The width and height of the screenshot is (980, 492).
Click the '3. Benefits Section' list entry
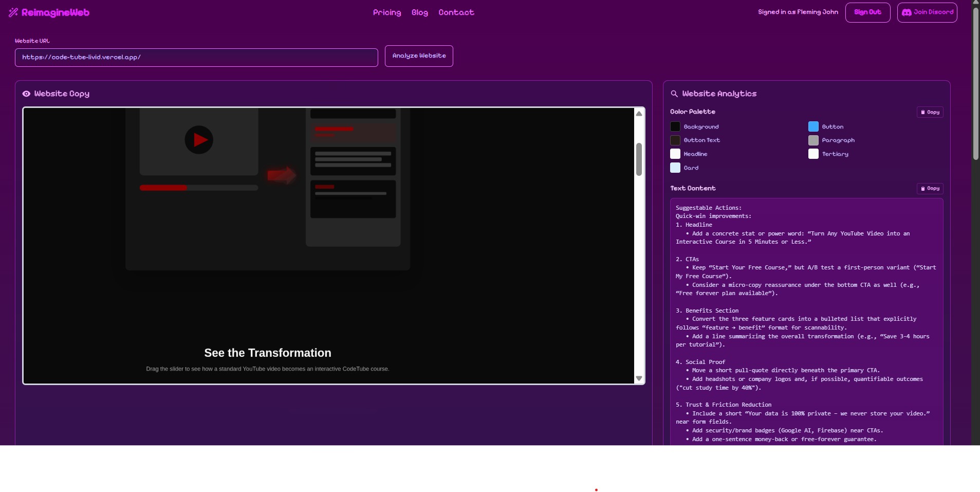(707, 311)
